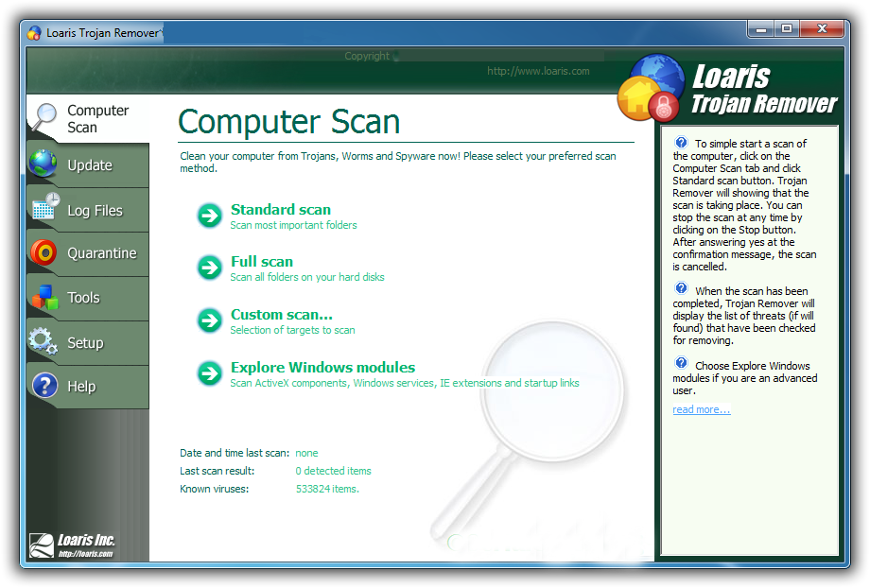Select the Tools tab
Viewport: 870px width, 588px height.
pos(88,299)
